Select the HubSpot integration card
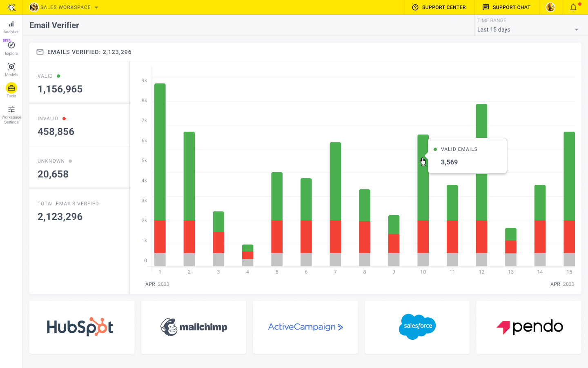 coord(82,327)
